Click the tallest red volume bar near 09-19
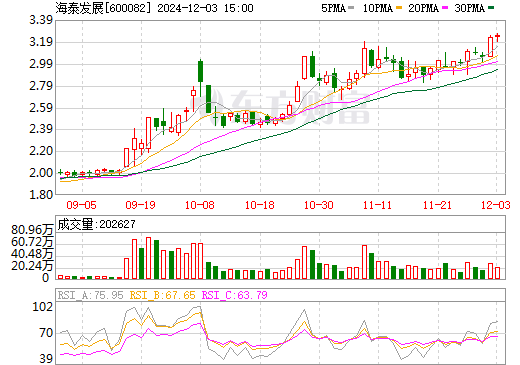The image size is (520, 365). pyautogui.click(x=149, y=258)
